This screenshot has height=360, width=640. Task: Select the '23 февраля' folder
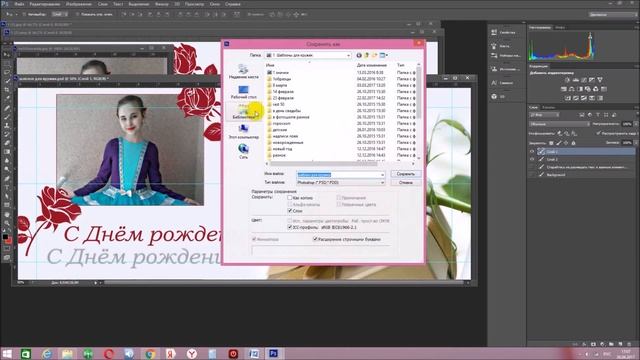[283, 98]
